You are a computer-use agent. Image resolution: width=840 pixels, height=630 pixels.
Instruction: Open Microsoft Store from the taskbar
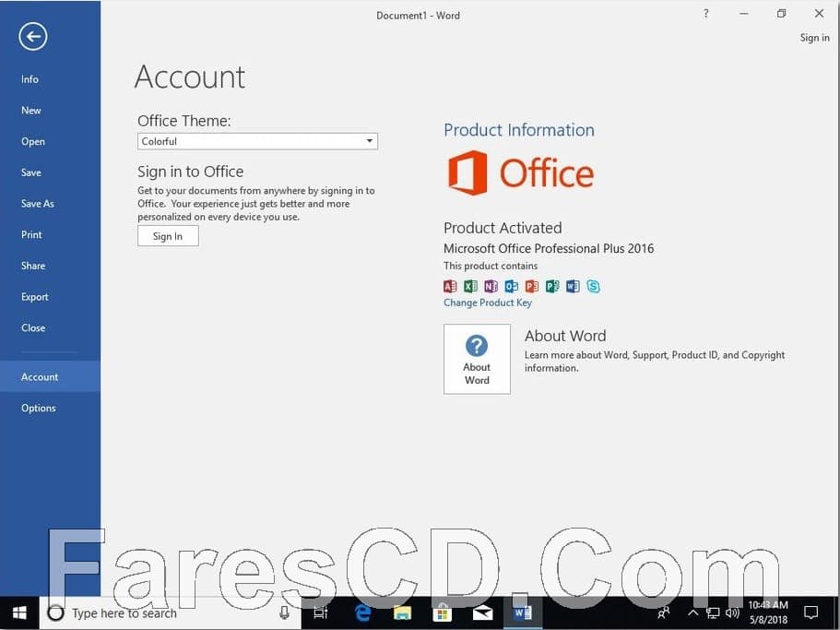[x=443, y=612]
